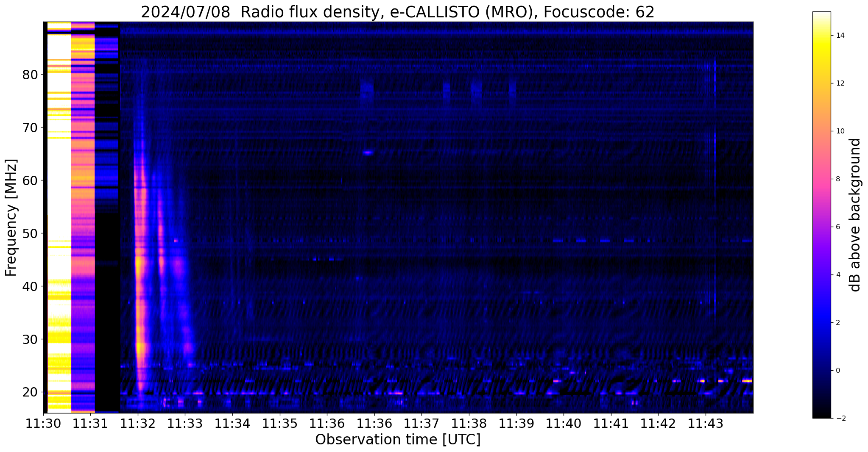Click the x-axis tick label 11:43
Image resolution: width=868 pixels, height=452 pixels.
pos(705,423)
